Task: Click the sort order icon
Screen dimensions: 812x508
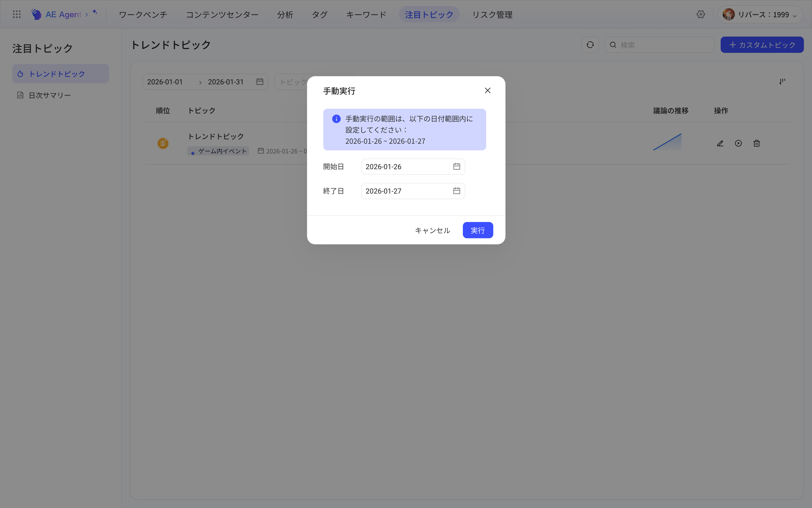Action: [782, 82]
